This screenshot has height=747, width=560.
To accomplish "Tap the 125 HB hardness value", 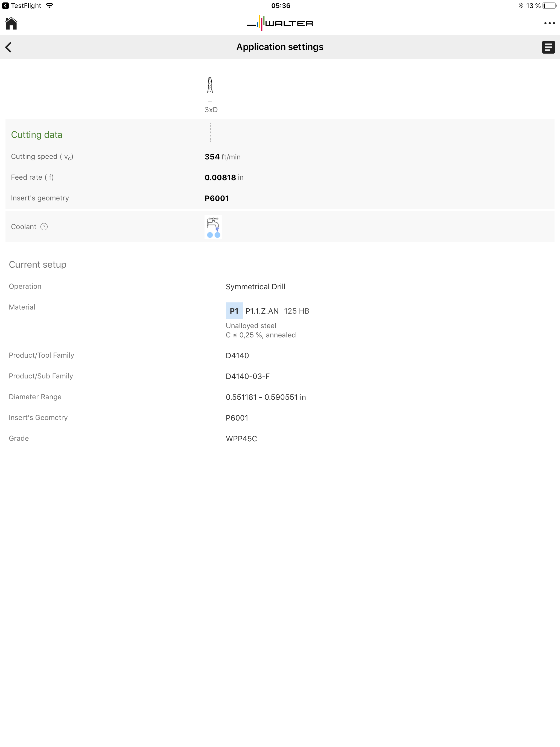I will pyautogui.click(x=297, y=311).
